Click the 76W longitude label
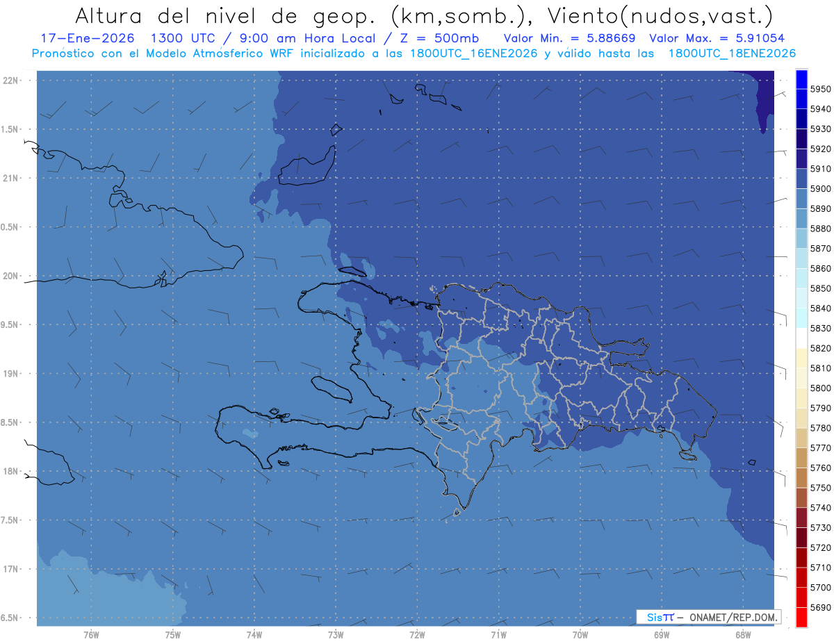The width and height of the screenshot is (834, 644). (x=91, y=634)
